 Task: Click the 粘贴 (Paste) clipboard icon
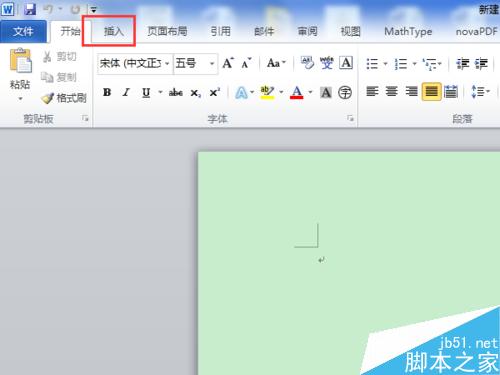[x=20, y=61]
